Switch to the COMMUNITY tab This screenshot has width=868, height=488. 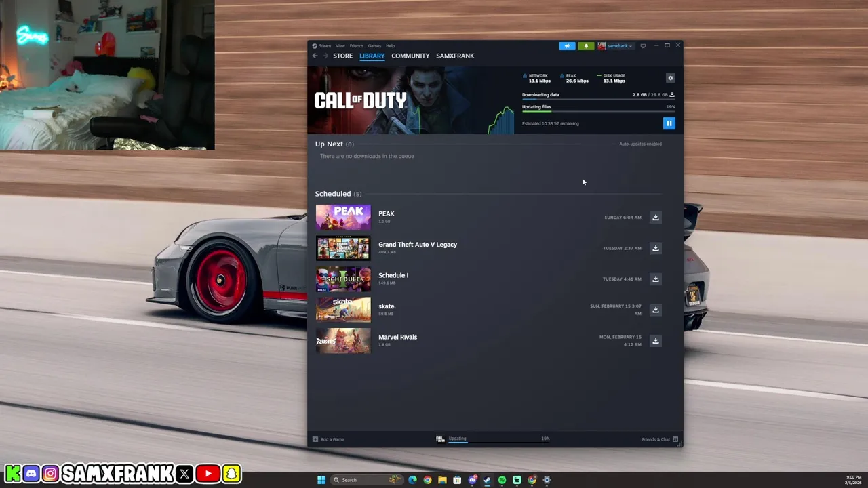click(410, 56)
